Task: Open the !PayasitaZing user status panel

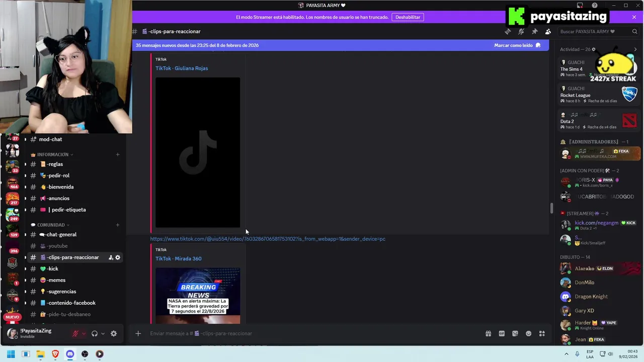Action: [36, 333]
